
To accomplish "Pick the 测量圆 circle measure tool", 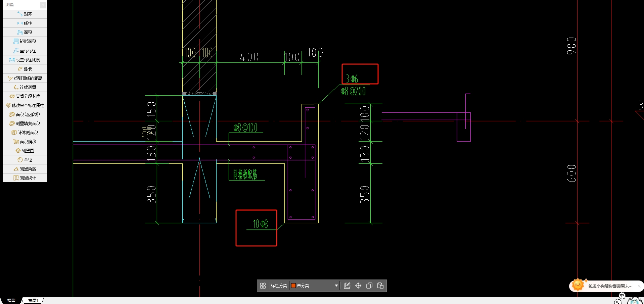I will (x=25, y=151).
